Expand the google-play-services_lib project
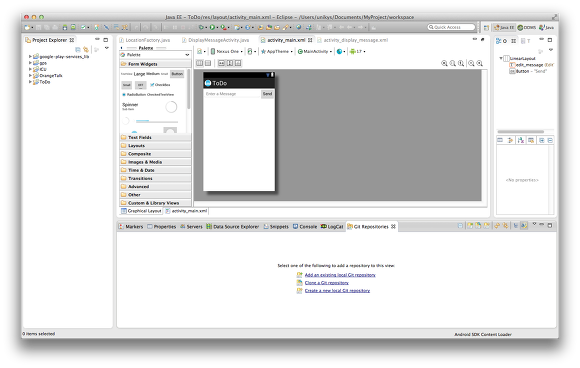The image size is (580, 368). [x=30, y=57]
